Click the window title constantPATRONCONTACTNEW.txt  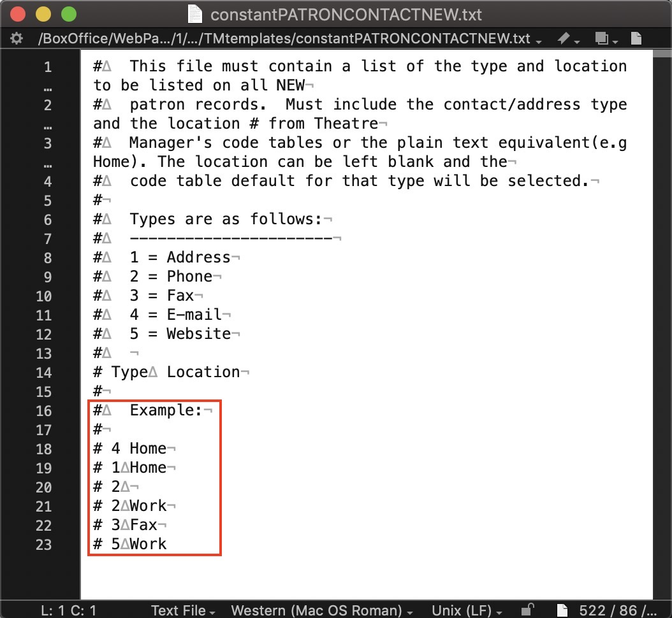[346, 15]
